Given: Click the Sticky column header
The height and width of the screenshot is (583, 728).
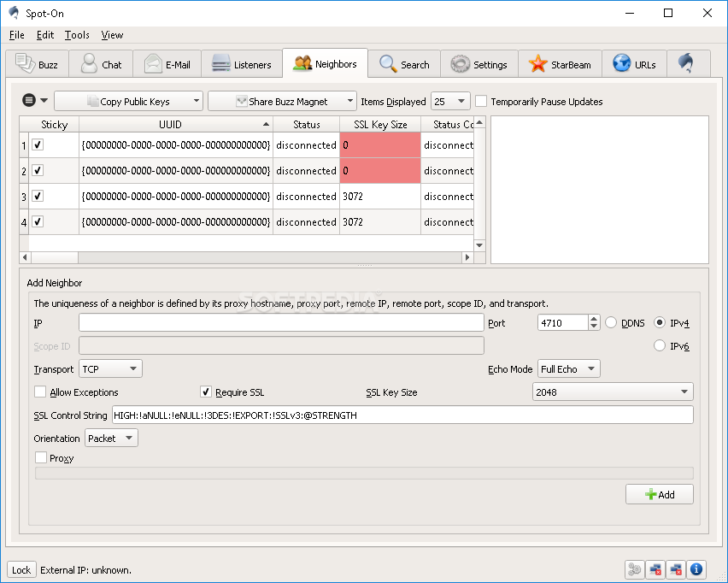Looking at the screenshot, I should [54, 125].
